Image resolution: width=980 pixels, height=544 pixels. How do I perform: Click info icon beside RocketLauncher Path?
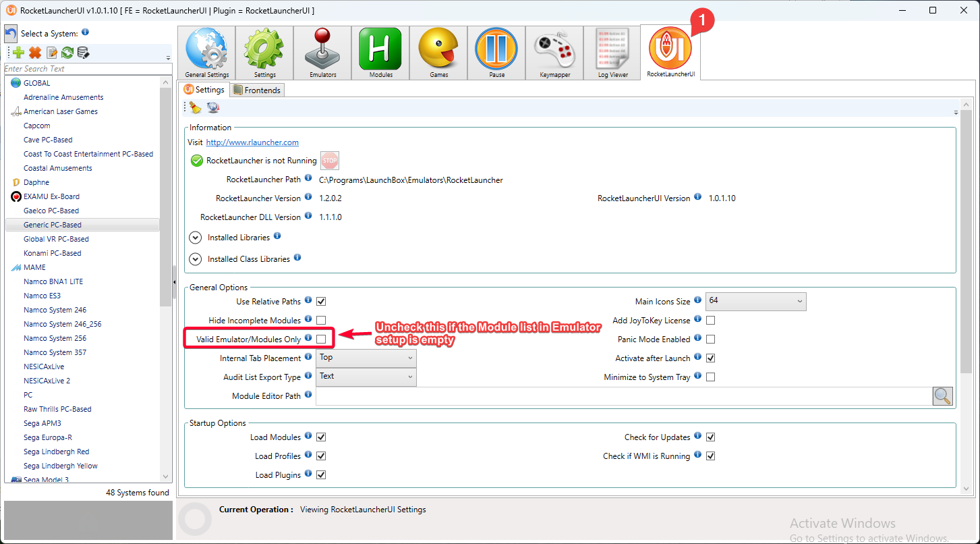pos(308,179)
